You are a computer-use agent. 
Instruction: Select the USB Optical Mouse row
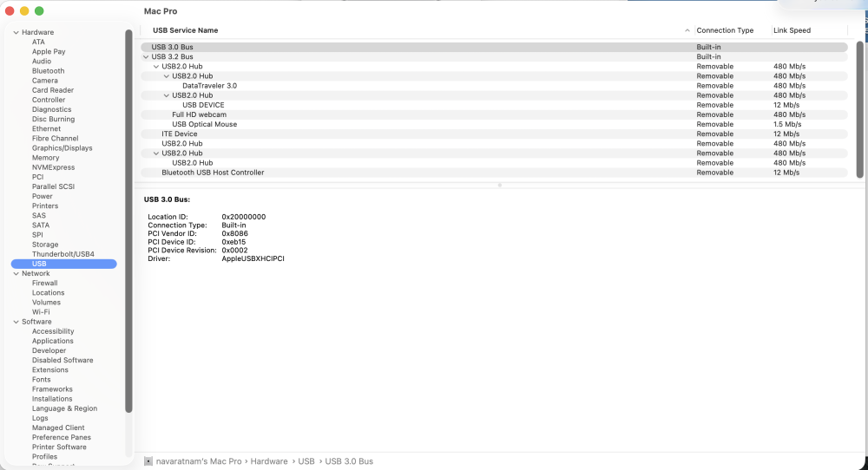click(494, 124)
